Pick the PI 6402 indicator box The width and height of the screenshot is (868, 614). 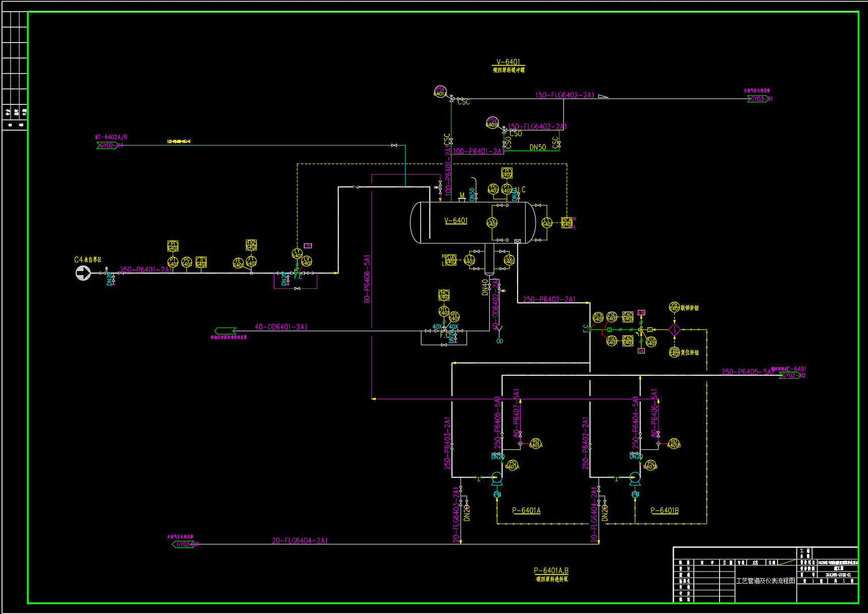click(507, 173)
